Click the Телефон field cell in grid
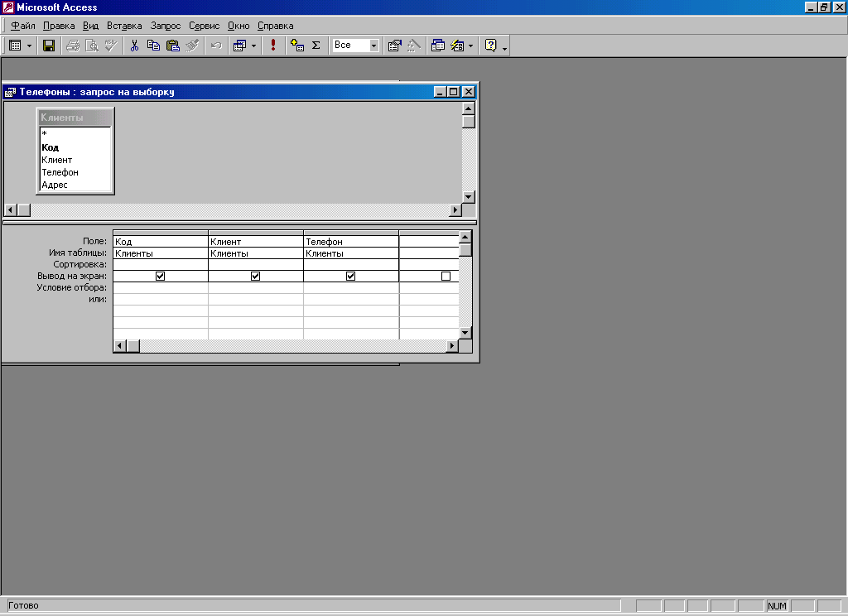The width and height of the screenshot is (848, 616). coord(350,241)
